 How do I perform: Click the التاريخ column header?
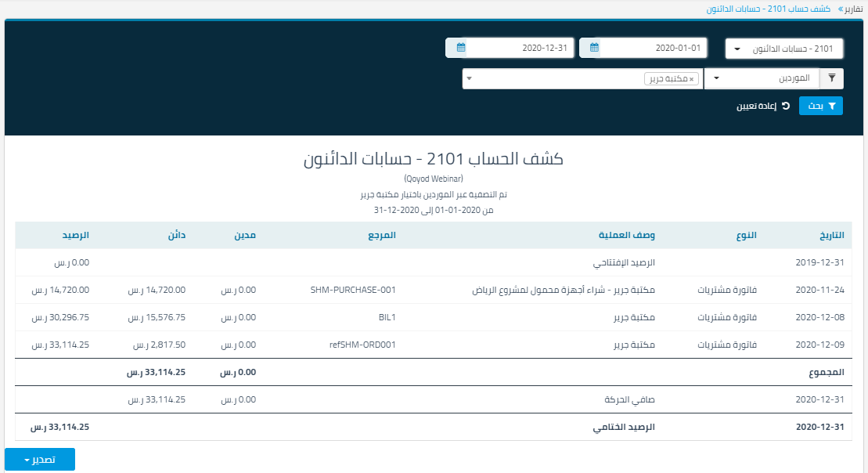830,235
